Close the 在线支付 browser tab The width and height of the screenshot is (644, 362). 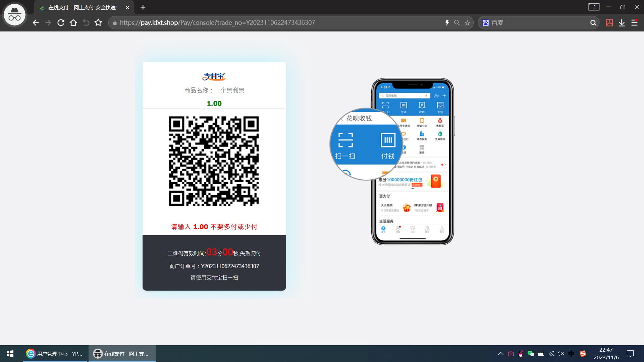pos(127,7)
